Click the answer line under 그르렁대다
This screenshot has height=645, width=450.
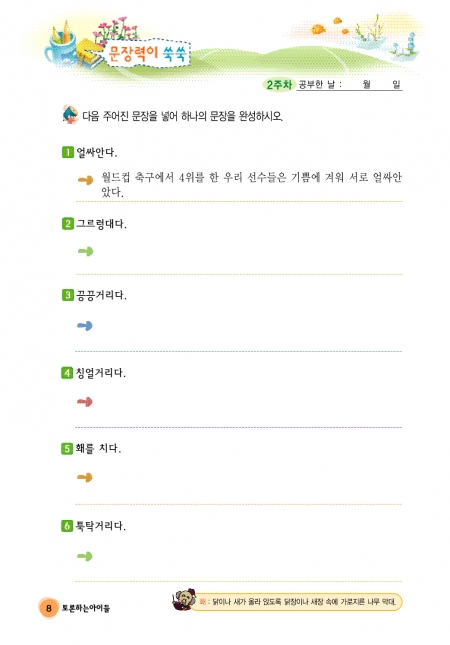click(x=239, y=274)
